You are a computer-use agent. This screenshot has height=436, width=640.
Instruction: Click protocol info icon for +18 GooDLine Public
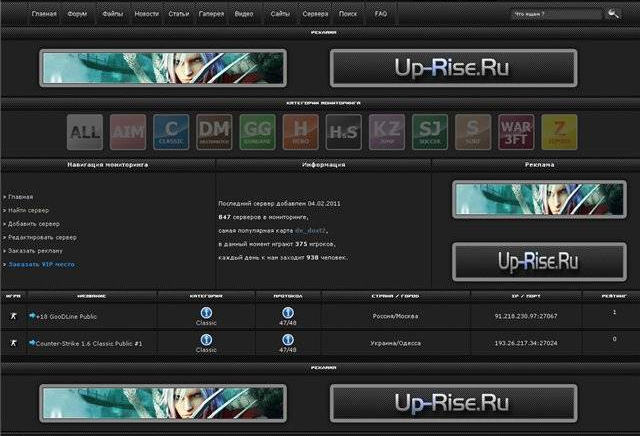pyautogui.click(x=288, y=313)
